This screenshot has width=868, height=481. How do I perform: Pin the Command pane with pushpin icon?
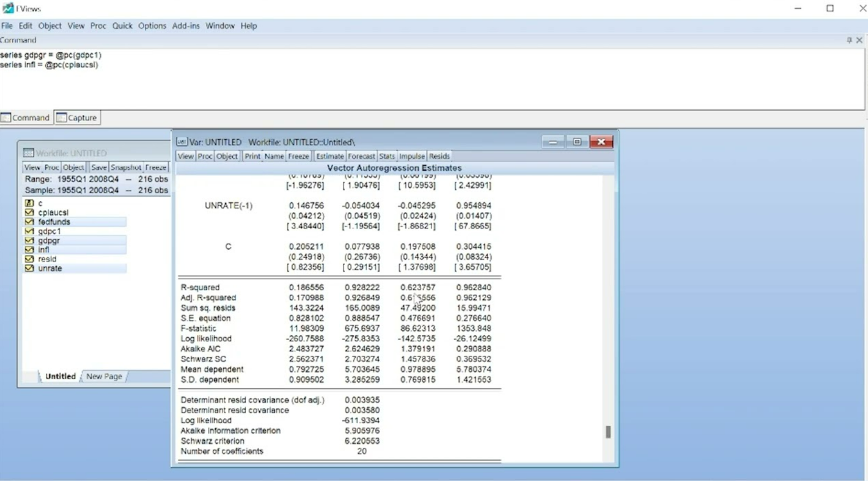click(849, 40)
